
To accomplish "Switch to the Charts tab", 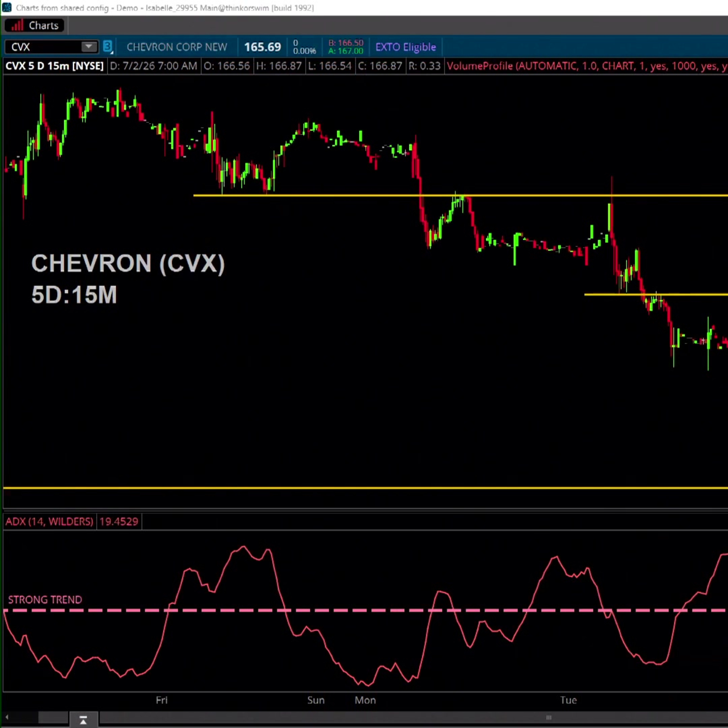I will 34,26.
